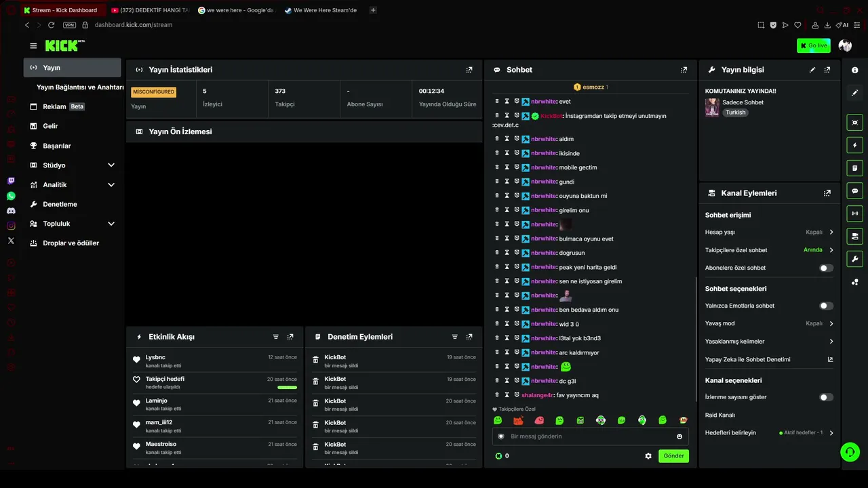Switch to 'we were here' Google tab
This screenshot has height=488, width=868.
point(236,10)
